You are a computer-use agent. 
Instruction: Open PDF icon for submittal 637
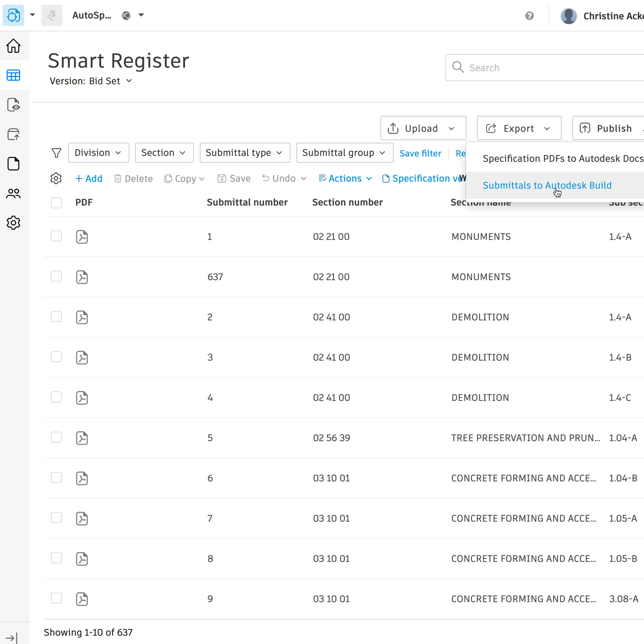tap(82, 277)
